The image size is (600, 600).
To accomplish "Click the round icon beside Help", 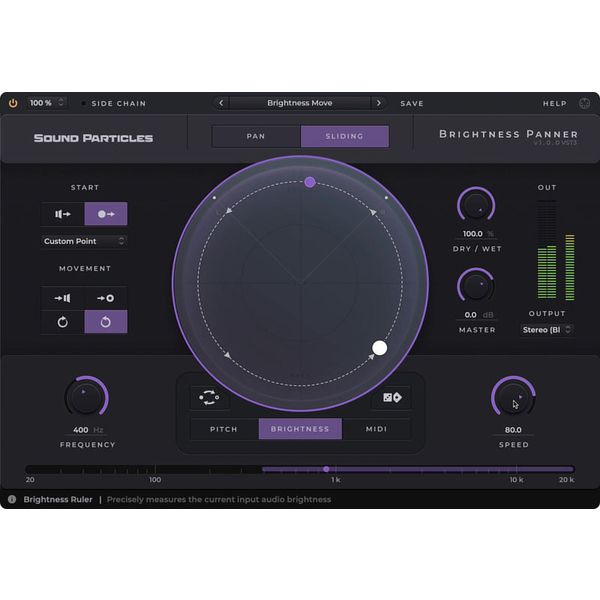I will click(x=584, y=103).
